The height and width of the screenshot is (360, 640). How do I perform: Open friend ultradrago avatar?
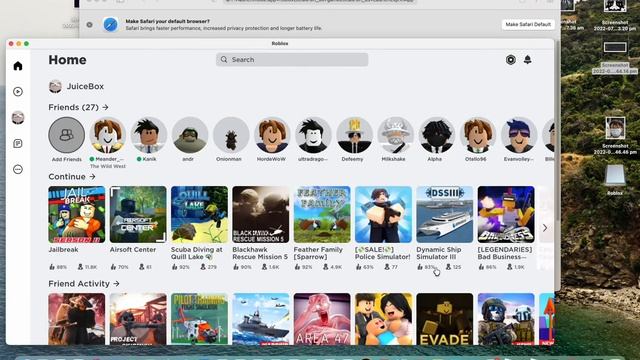[313, 135]
